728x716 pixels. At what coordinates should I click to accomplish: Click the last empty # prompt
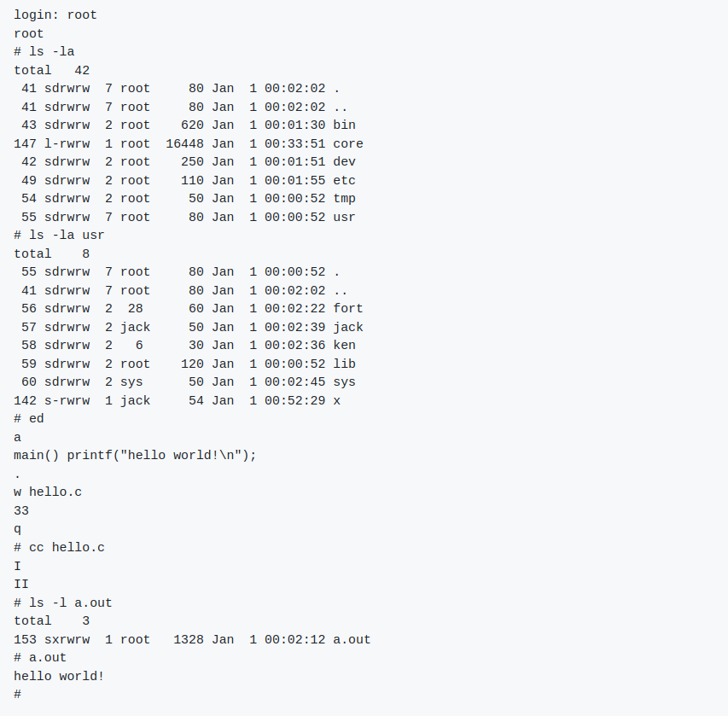point(17,696)
